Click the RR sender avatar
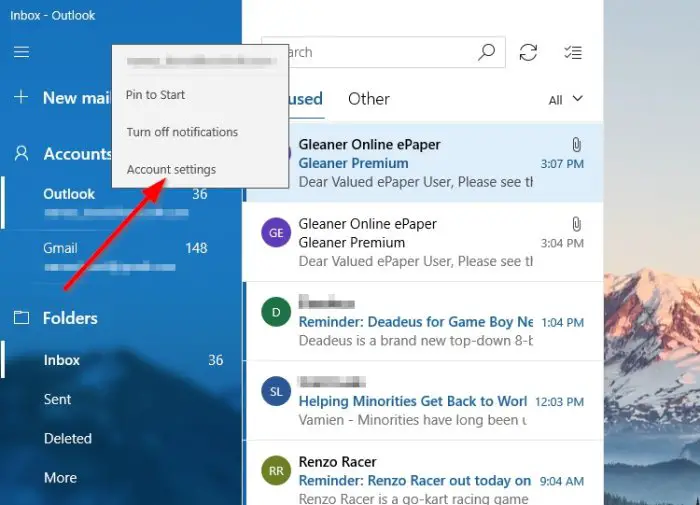 [x=276, y=471]
